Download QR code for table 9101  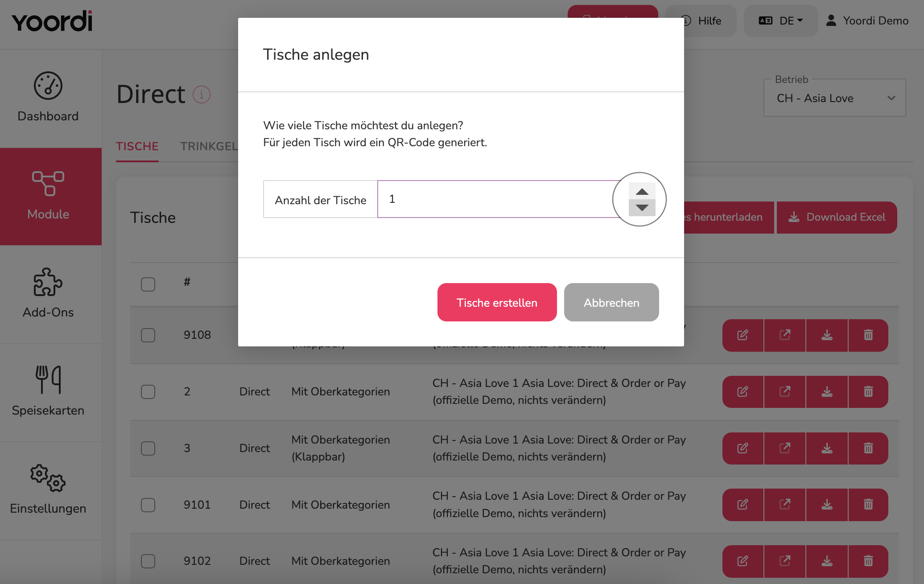(827, 505)
